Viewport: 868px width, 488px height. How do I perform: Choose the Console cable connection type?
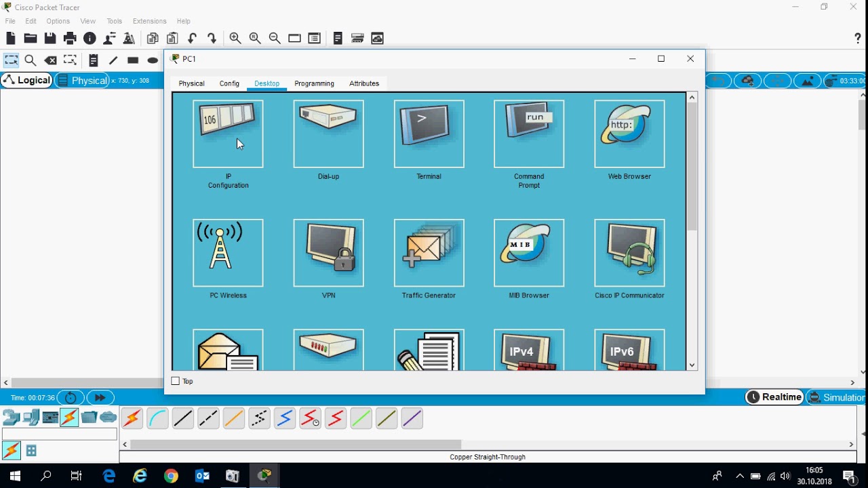(x=157, y=418)
